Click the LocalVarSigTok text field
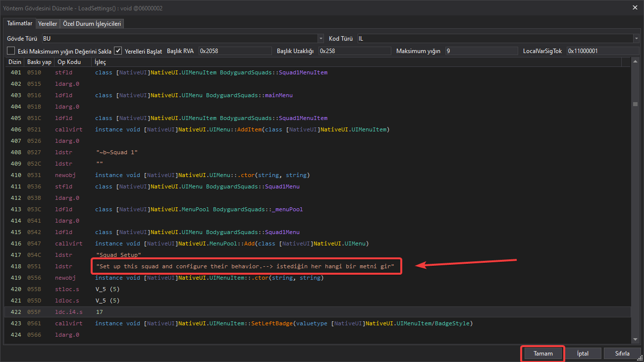 coord(602,51)
